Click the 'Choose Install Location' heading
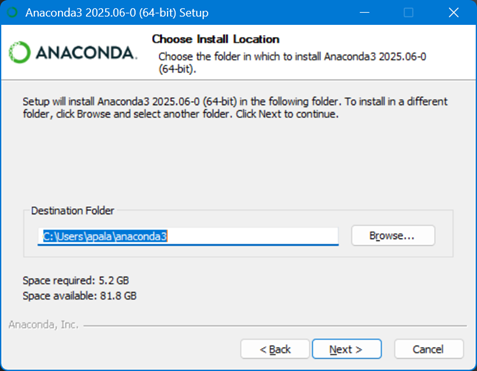Viewport: 477px width, 371px height. point(216,39)
